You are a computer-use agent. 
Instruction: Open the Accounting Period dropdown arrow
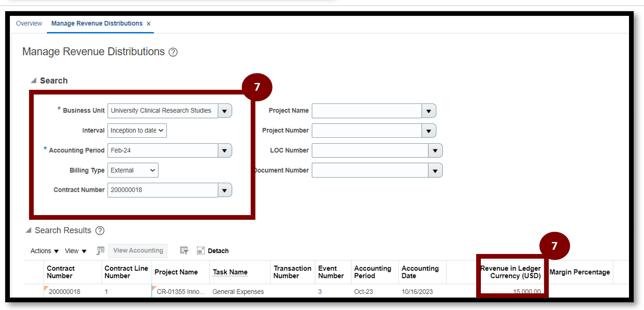(225, 151)
